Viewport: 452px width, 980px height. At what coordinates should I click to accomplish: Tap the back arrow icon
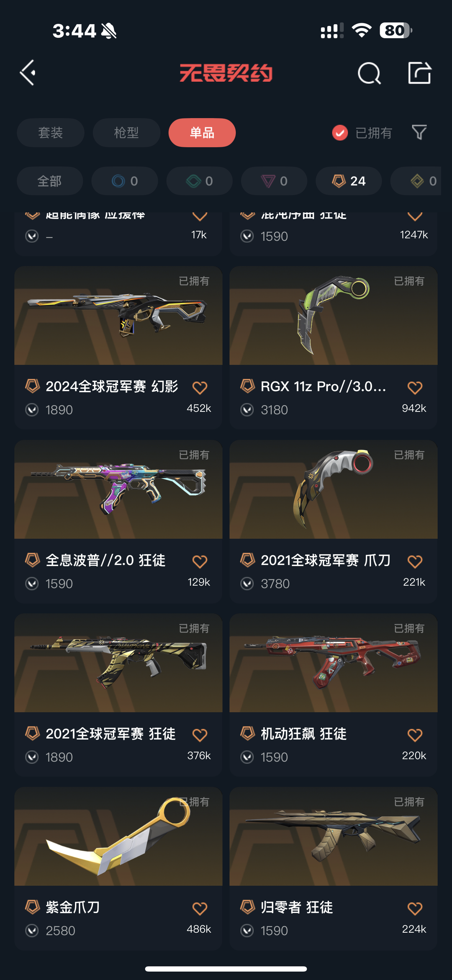pyautogui.click(x=28, y=73)
